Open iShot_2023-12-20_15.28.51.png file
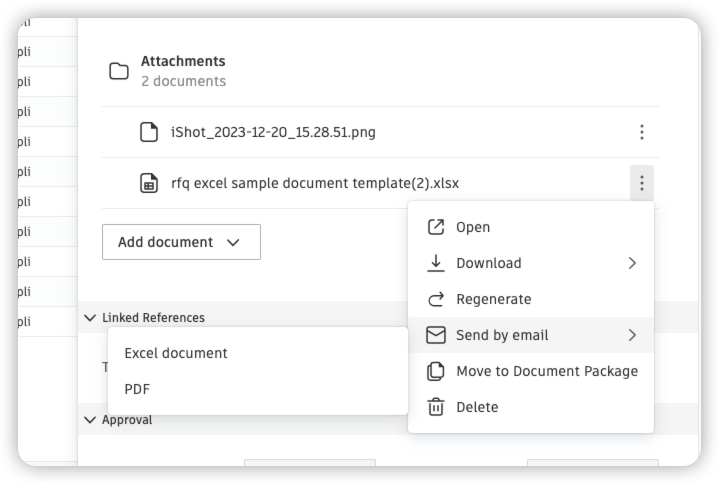Image resolution: width=719 pixels, height=484 pixels. click(273, 132)
